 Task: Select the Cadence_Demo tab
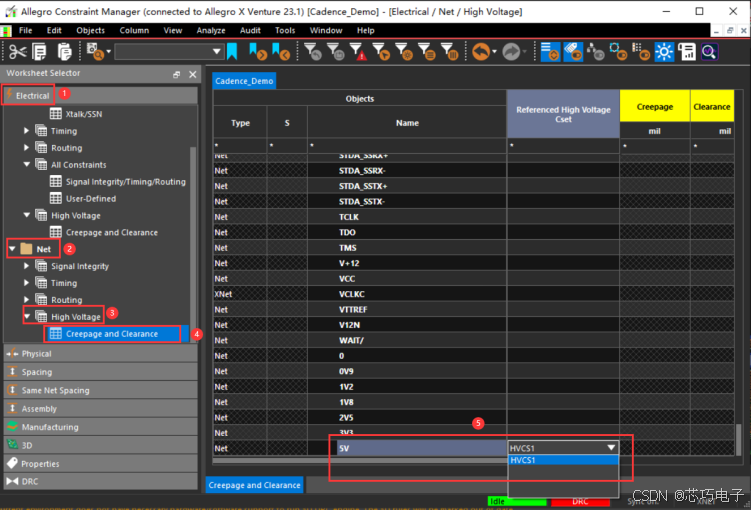coord(244,81)
